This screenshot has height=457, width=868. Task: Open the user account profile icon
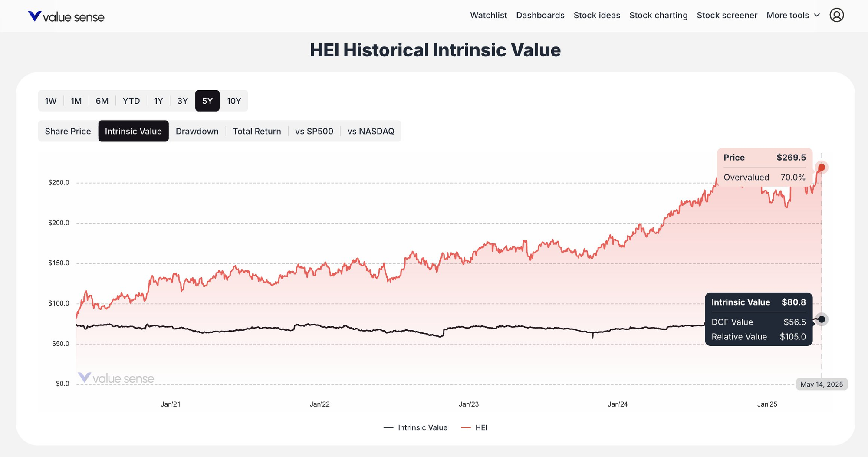point(836,15)
